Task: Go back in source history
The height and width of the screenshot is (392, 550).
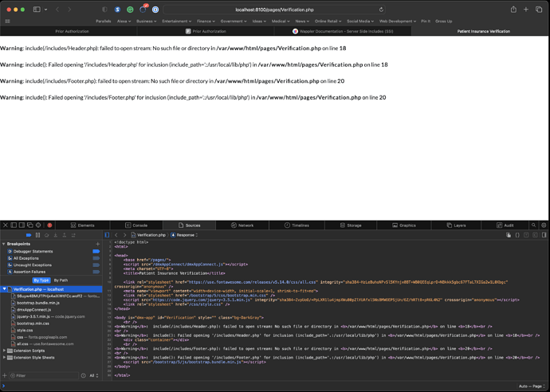Action: pos(116,235)
